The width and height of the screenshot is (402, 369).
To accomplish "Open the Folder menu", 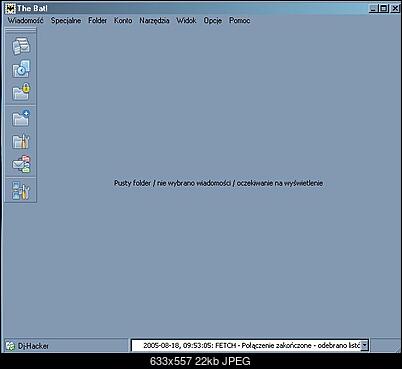I will click(97, 20).
